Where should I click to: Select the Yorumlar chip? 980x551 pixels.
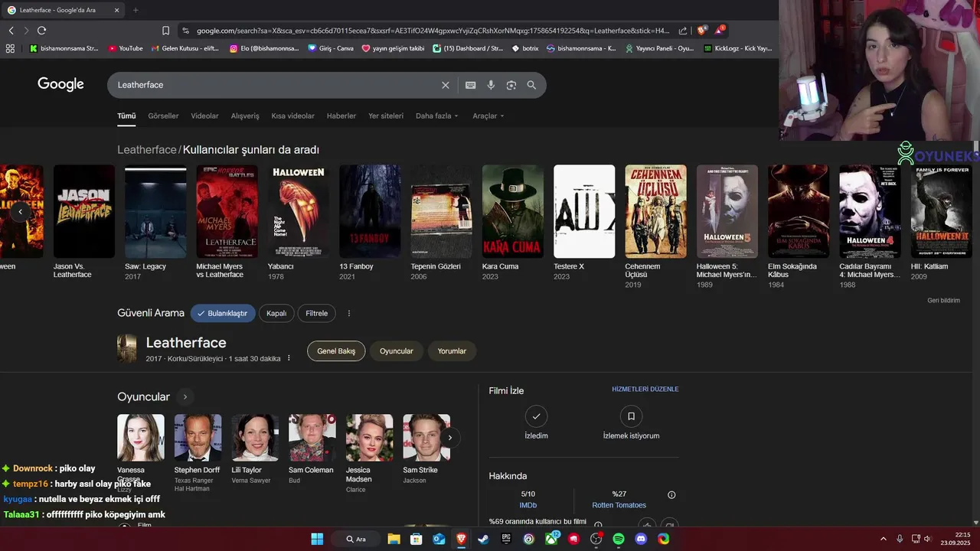pyautogui.click(x=452, y=351)
